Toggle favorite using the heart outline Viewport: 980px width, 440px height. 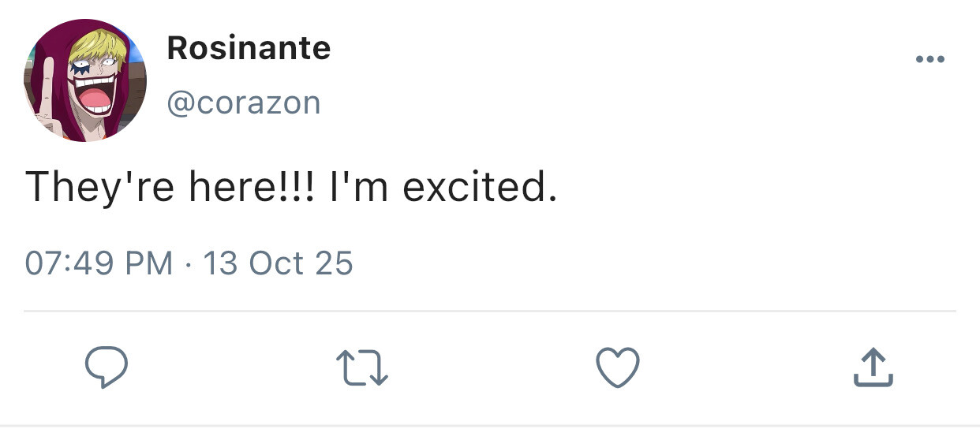click(617, 368)
